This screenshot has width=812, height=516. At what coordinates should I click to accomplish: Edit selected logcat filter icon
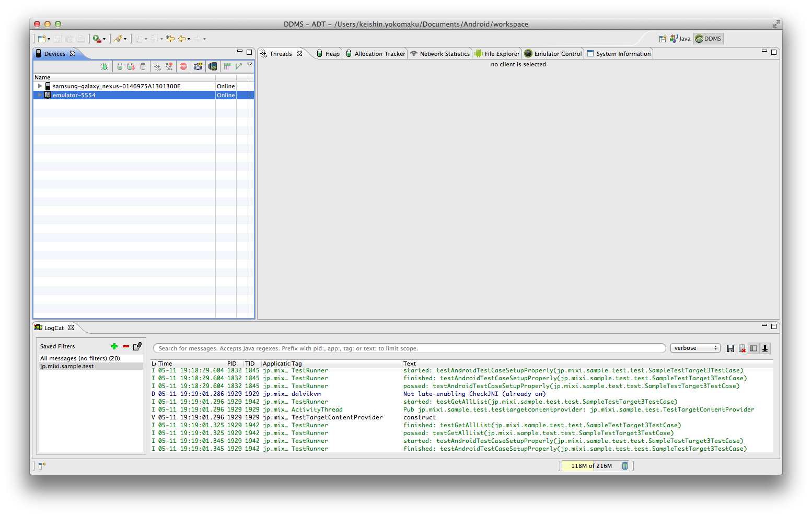pyautogui.click(x=137, y=346)
